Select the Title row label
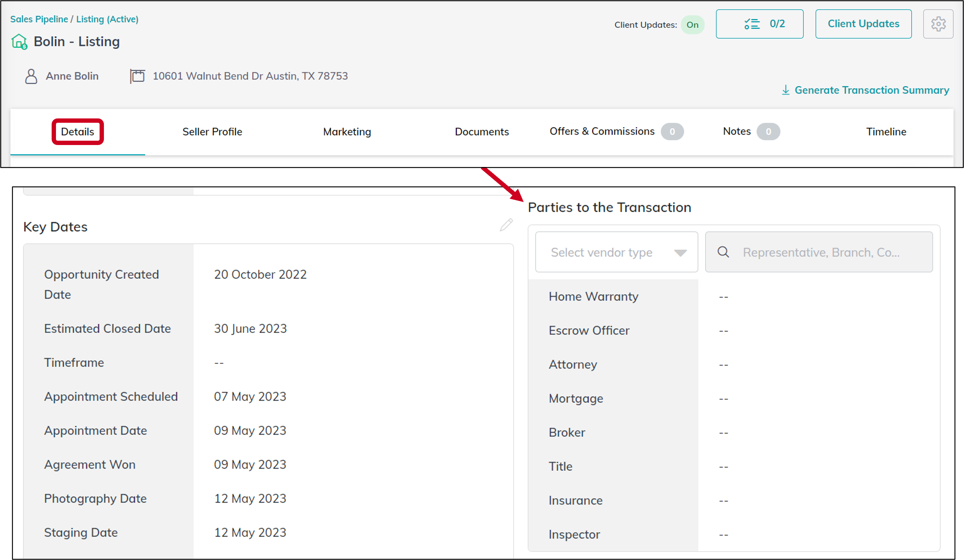964x560 pixels. point(560,466)
